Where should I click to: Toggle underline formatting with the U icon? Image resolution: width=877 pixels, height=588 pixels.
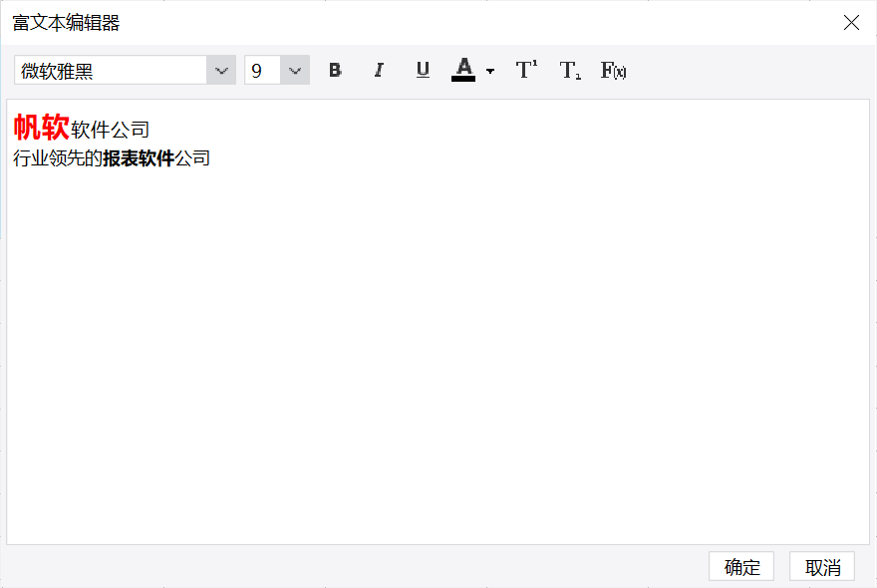[x=423, y=70]
